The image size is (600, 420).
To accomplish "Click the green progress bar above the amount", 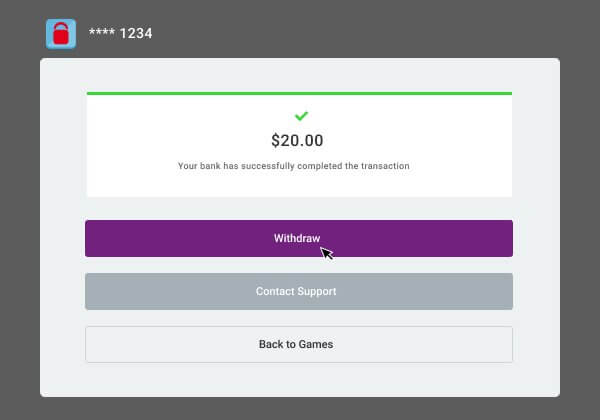I will point(299,93).
